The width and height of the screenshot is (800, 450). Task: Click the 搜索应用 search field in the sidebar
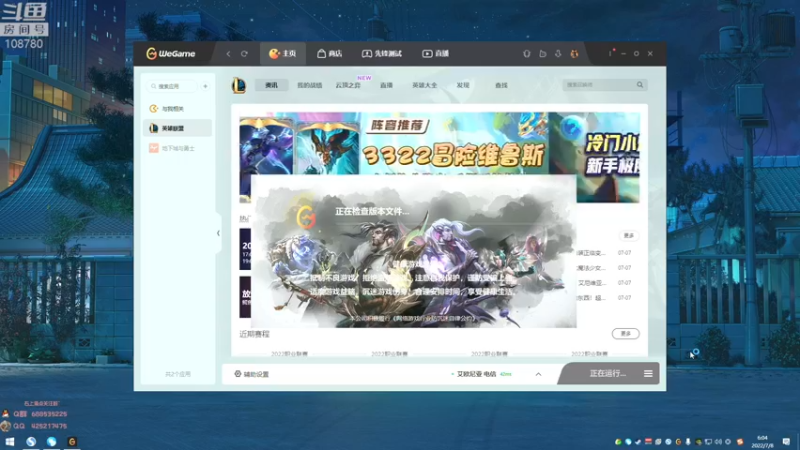[172, 86]
